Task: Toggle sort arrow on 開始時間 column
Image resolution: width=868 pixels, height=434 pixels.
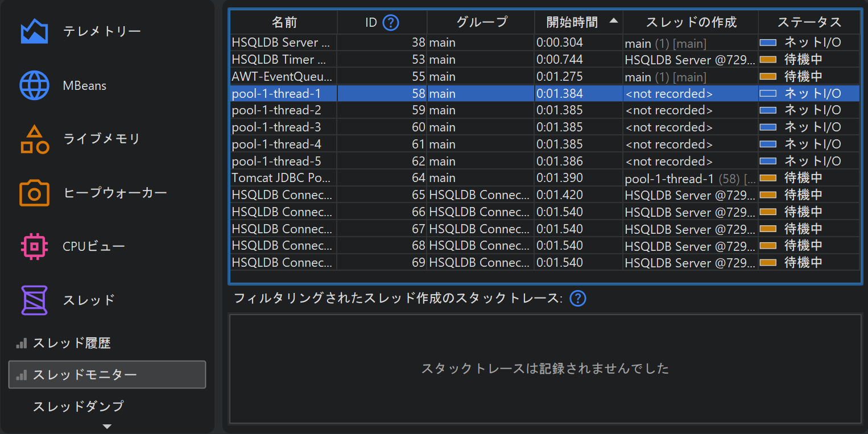Action: coord(613,21)
